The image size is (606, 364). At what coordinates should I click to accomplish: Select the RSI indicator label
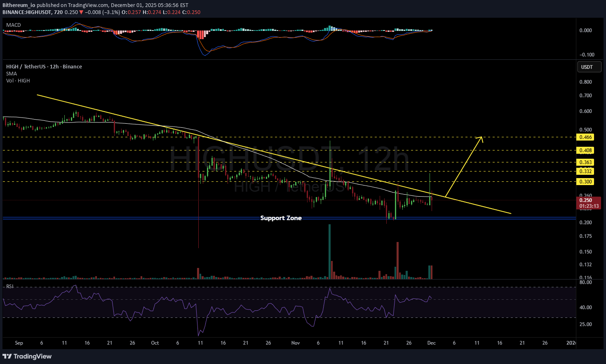coord(9,286)
